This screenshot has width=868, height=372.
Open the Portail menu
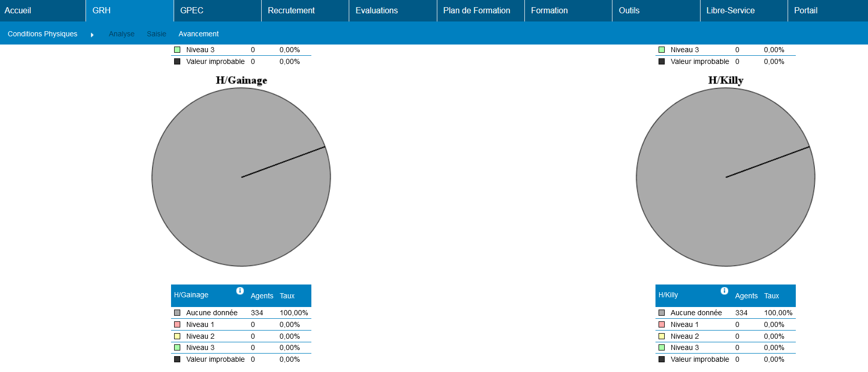pos(806,11)
